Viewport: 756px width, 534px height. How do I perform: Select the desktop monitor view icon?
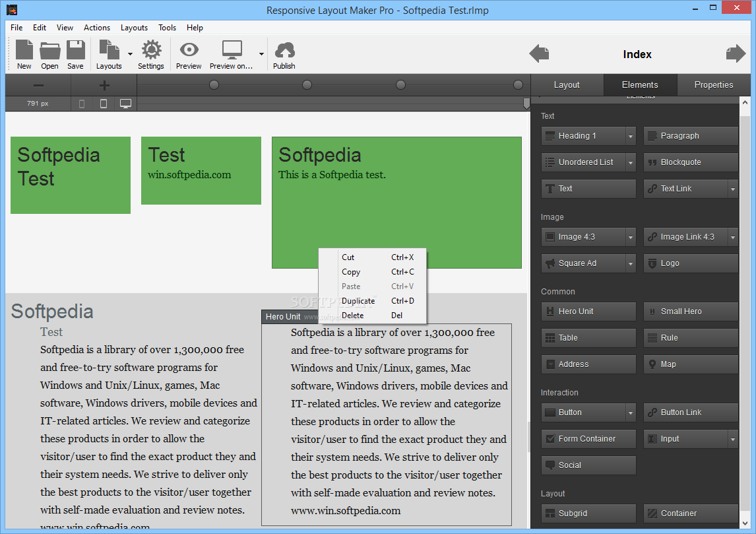[125, 104]
